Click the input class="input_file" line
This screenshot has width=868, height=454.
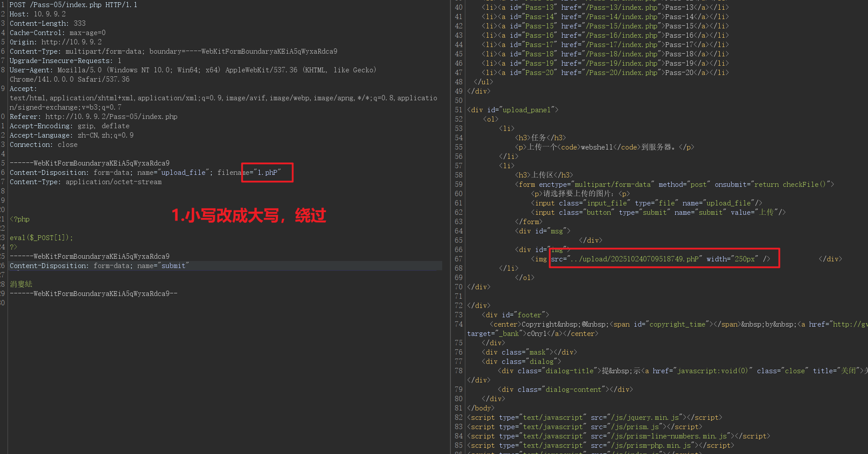pos(646,203)
